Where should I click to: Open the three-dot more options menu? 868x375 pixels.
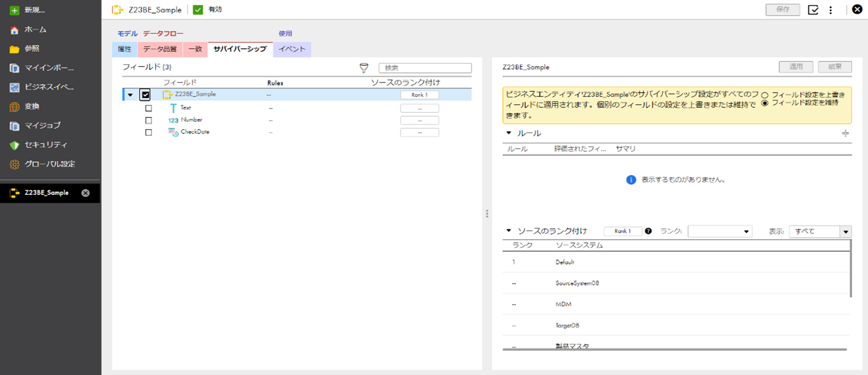831,10
